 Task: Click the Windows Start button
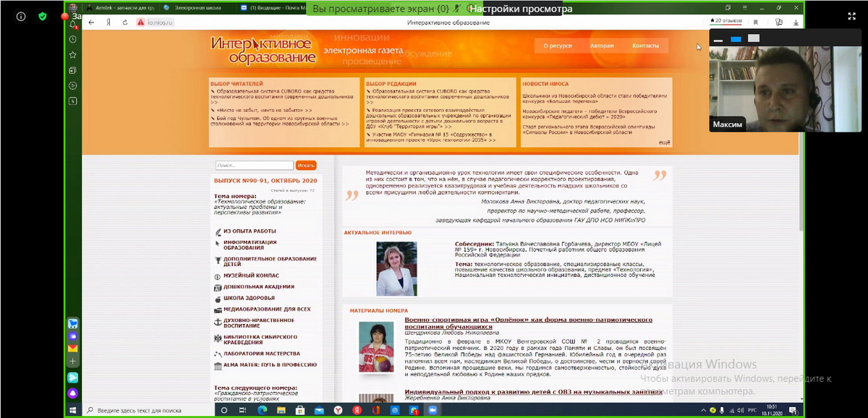73,410
